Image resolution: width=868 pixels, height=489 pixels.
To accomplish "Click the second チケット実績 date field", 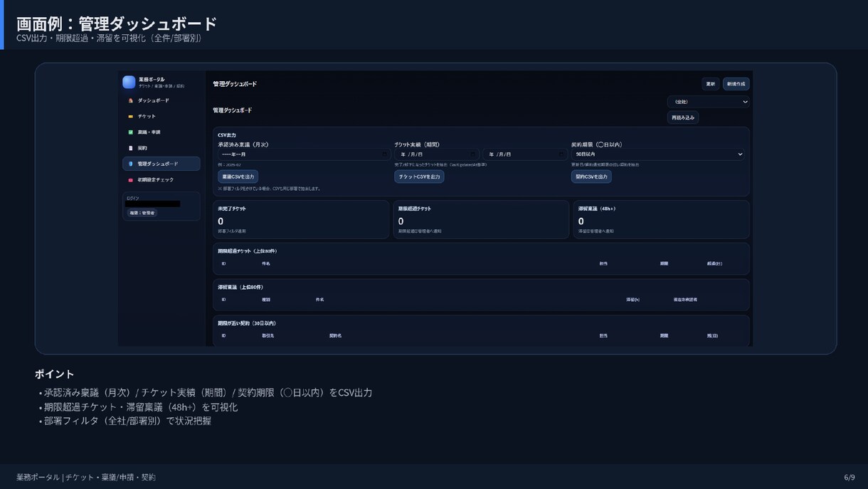I will click(525, 154).
